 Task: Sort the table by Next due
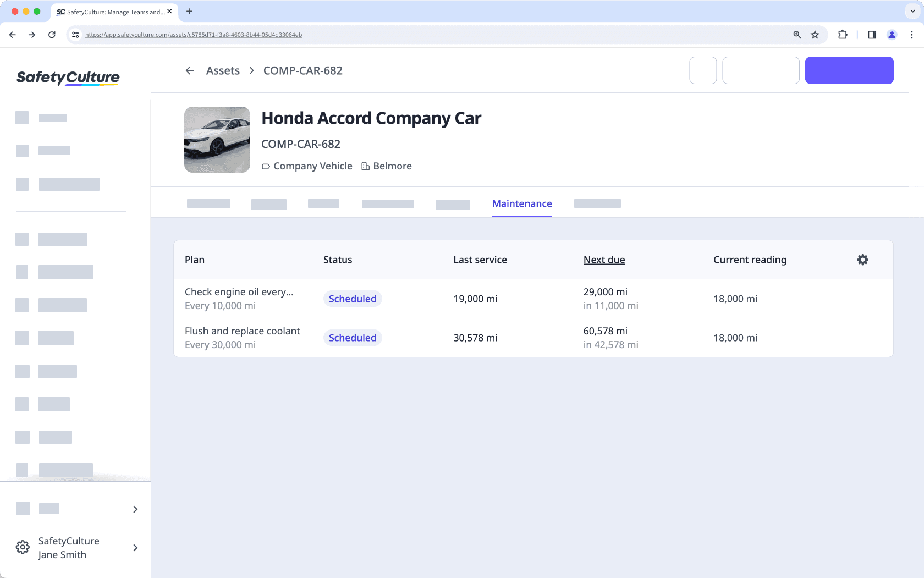[604, 260]
